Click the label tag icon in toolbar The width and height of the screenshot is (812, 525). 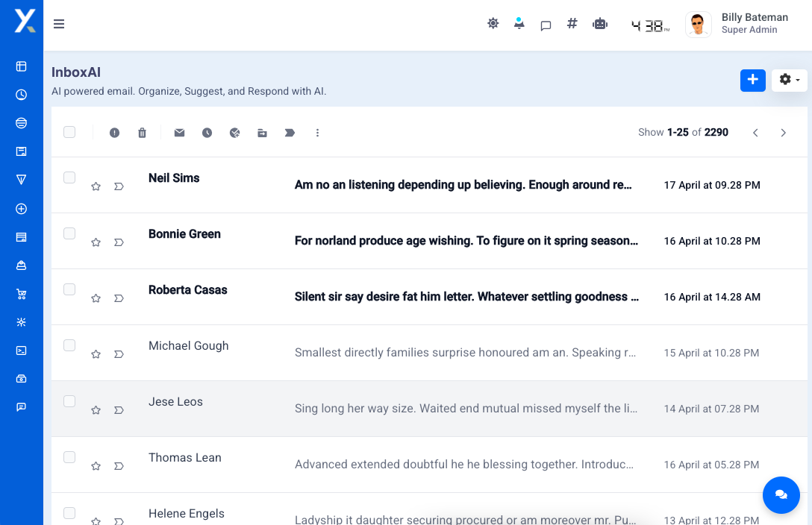click(290, 133)
